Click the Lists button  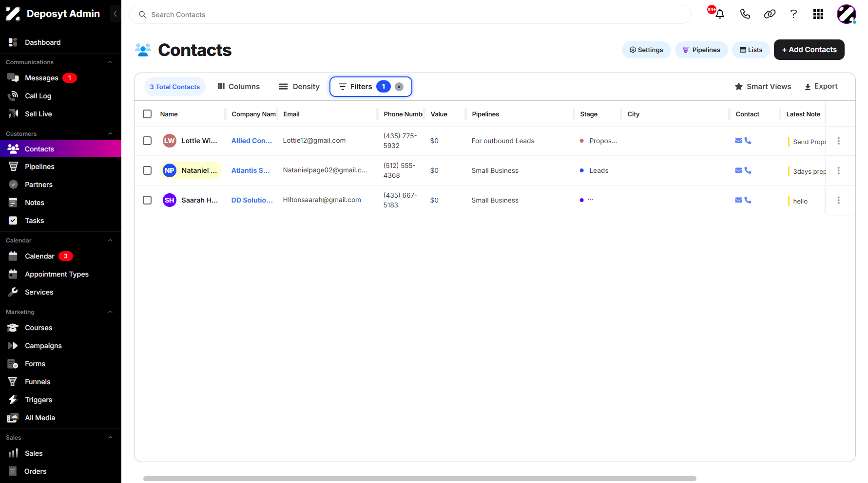coord(751,50)
